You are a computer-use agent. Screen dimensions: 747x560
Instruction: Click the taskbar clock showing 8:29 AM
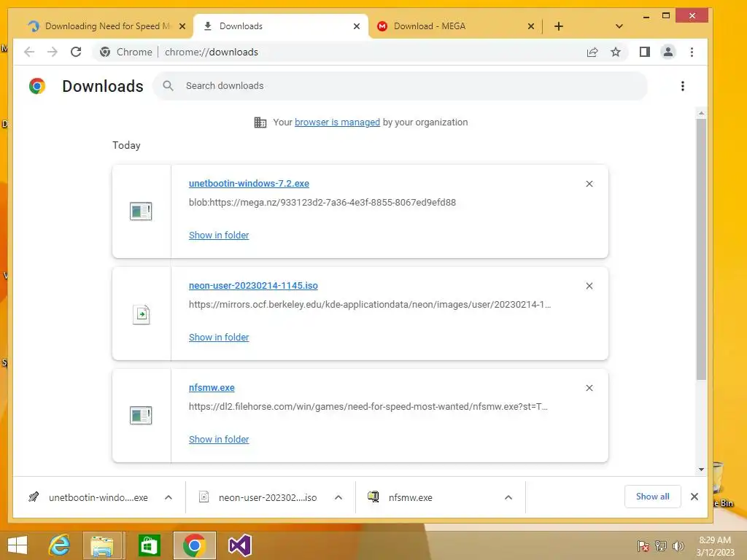(715, 545)
